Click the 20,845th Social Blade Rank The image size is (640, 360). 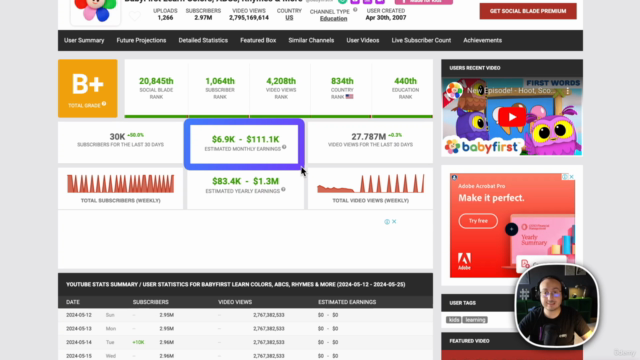[x=156, y=81]
